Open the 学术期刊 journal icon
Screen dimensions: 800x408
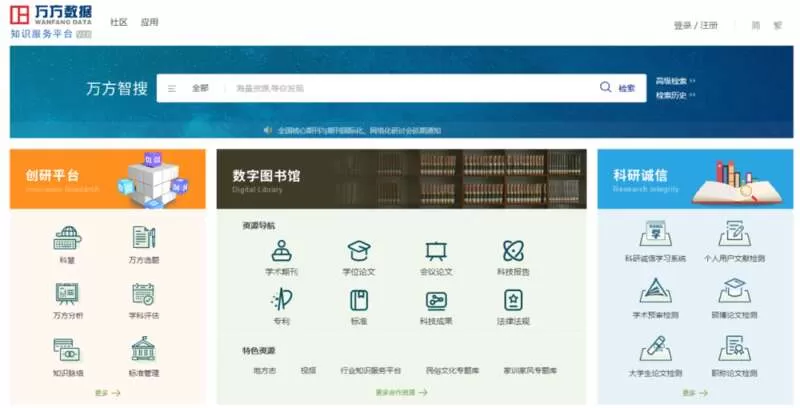(x=282, y=250)
